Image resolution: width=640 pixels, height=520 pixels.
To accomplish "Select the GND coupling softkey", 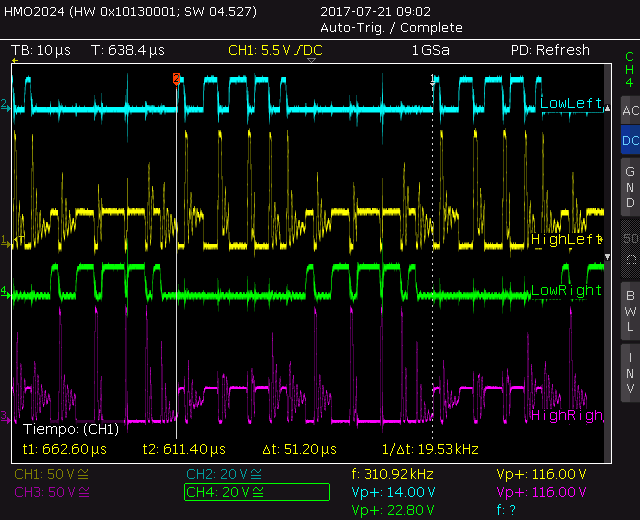I will tap(630, 187).
